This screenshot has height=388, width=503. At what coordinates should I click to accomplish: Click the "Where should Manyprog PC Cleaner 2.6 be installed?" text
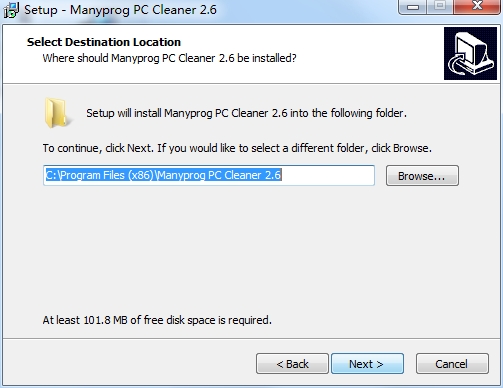(x=169, y=58)
